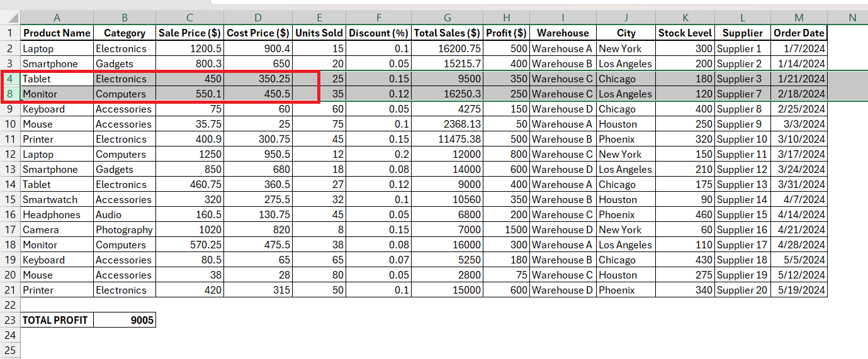Click the total sales 11475.38 cell

(x=447, y=139)
